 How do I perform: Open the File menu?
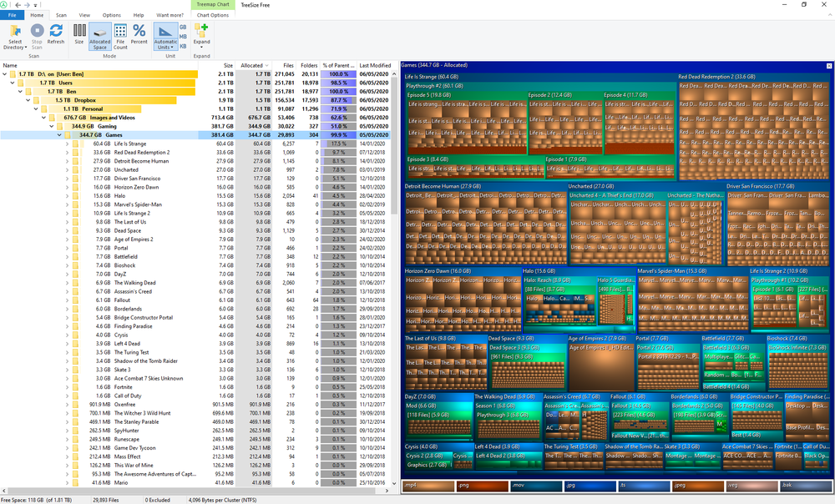pyautogui.click(x=12, y=15)
